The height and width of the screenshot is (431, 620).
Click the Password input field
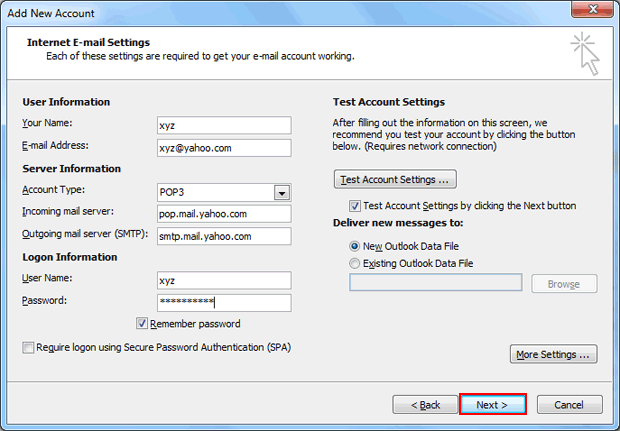tap(224, 302)
